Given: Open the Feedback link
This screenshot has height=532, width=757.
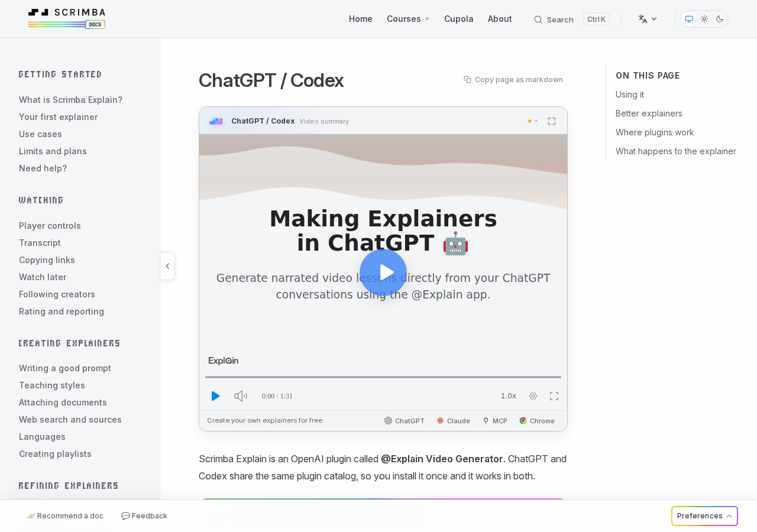Looking at the screenshot, I should [144, 516].
